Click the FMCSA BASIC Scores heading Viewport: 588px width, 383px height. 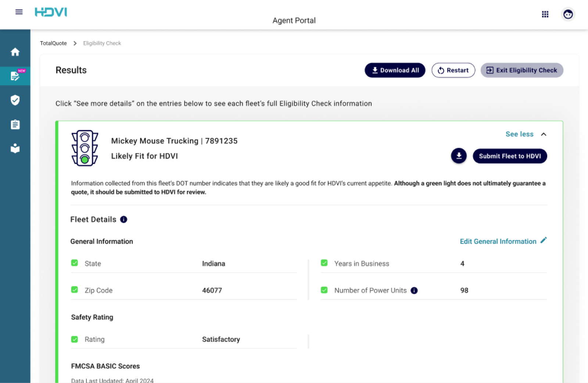click(x=105, y=366)
